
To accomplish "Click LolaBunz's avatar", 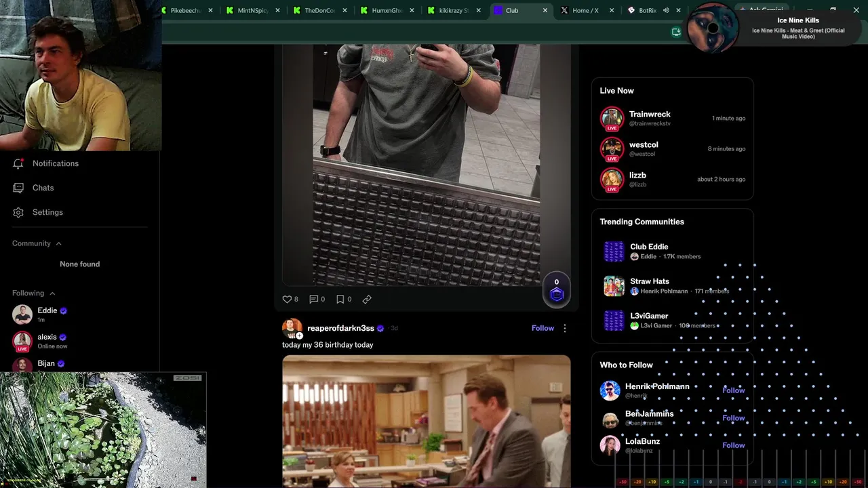I will (610, 445).
